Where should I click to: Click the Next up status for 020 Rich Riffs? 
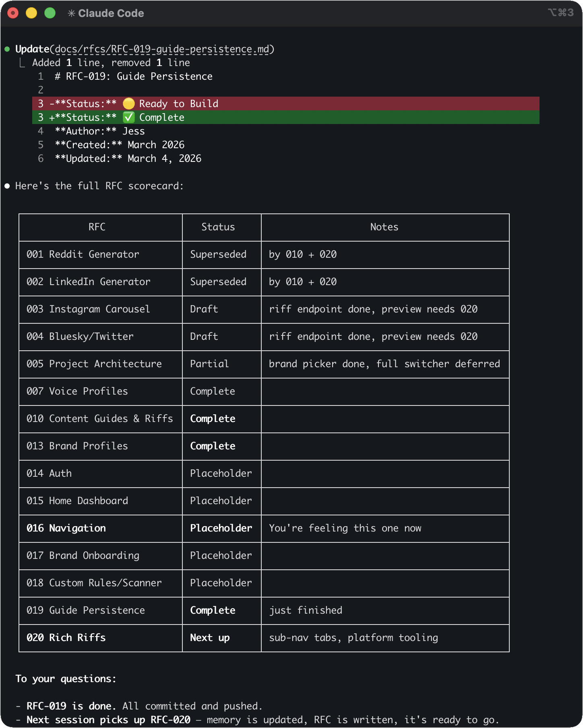point(210,638)
